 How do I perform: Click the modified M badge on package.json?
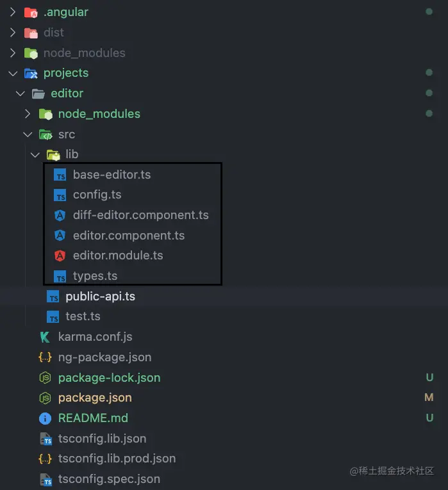(x=429, y=398)
